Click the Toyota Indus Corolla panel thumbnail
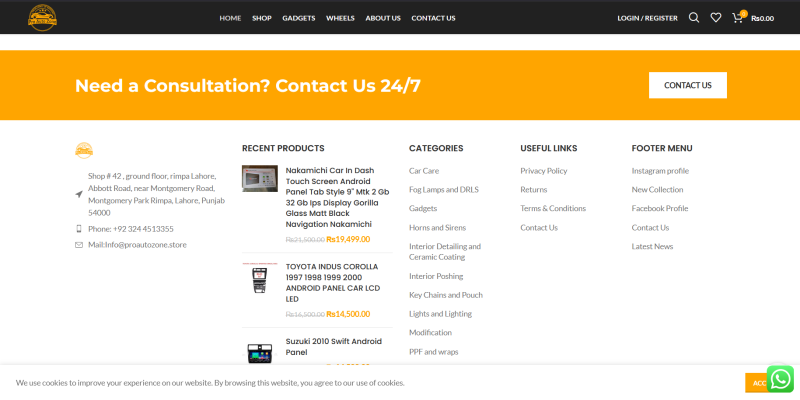 tap(259, 279)
